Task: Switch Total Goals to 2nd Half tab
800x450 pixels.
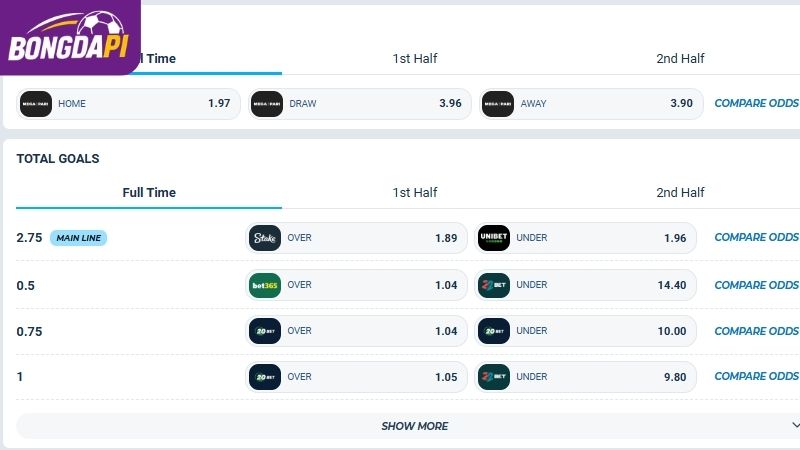Action: (x=680, y=193)
